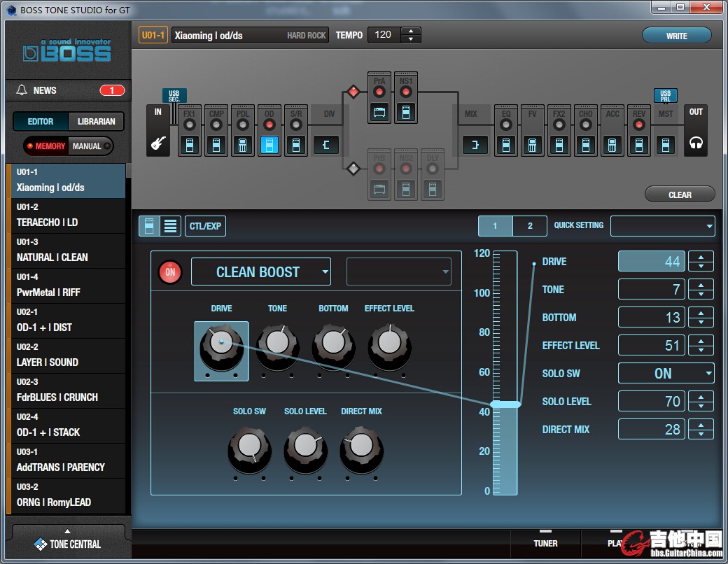Select the FV foot volume pedal icon

click(x=533, y=145)
